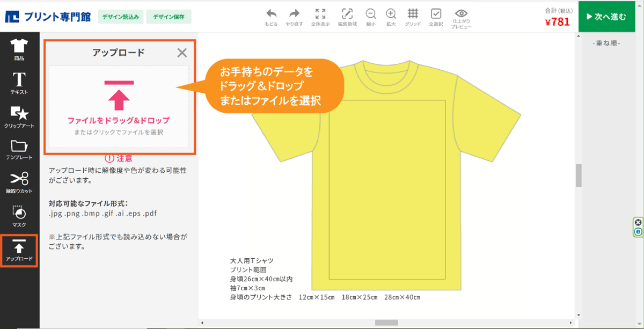This screenshot has width=644, height=329.
Task: Open 仕上がりプレビュー finish preview
Action: [x=461, y=19]
